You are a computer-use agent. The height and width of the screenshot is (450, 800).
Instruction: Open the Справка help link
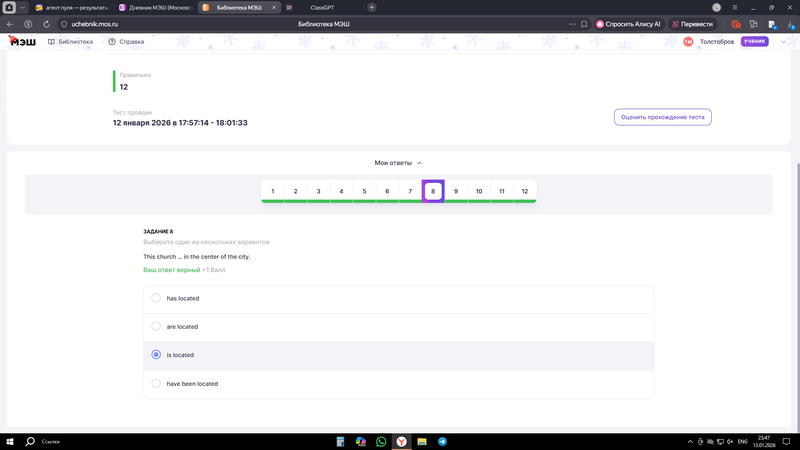pyautogui.click(x=126, y=42)
